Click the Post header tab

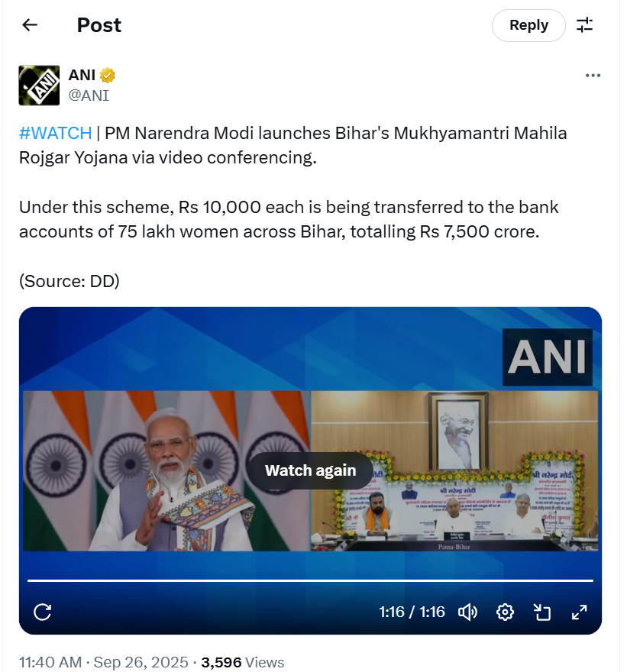[x=98, y=24]
